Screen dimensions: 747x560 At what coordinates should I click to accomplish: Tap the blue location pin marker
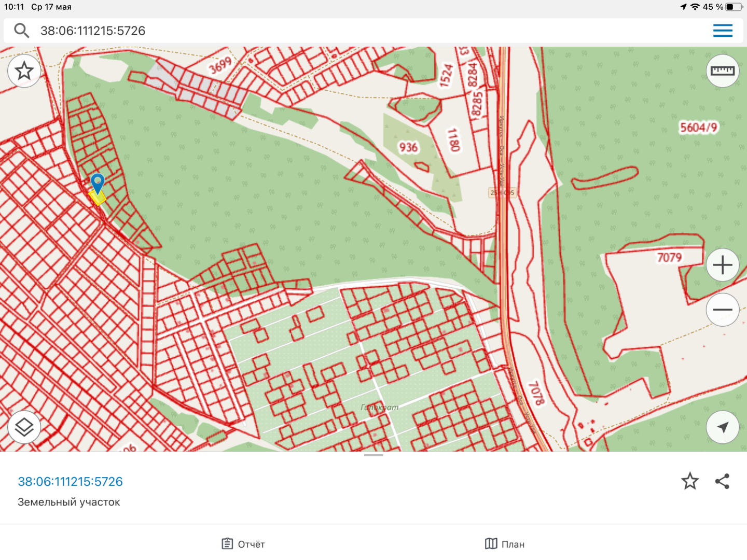[x=98, y=183]
